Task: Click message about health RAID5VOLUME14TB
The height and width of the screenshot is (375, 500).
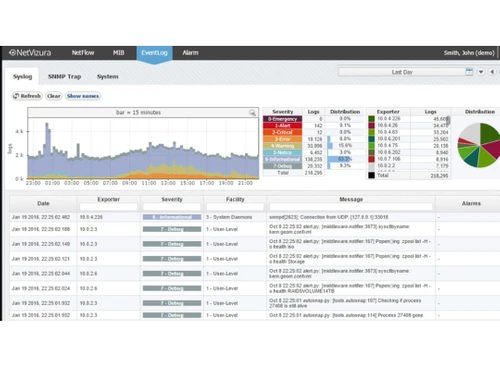Action: click(350, 288)
